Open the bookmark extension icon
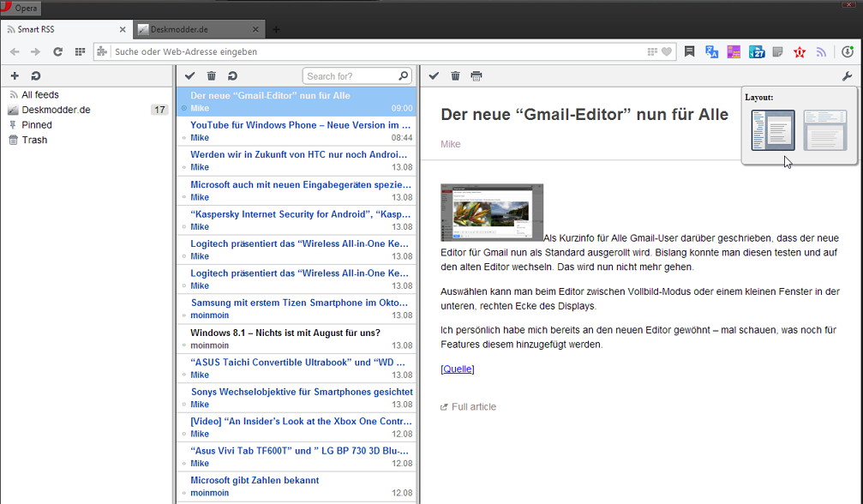Screen dimensions: 863x504 [x=689, y=51]
